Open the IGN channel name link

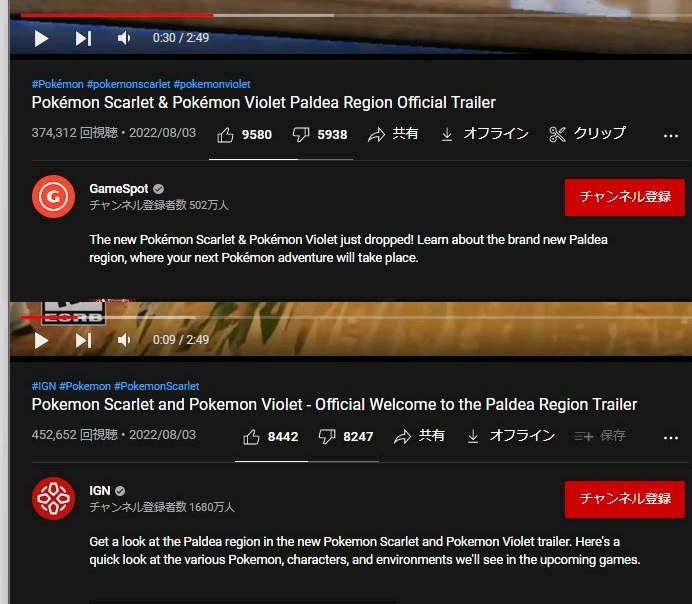pyautogui.click(x=100, y=491)
